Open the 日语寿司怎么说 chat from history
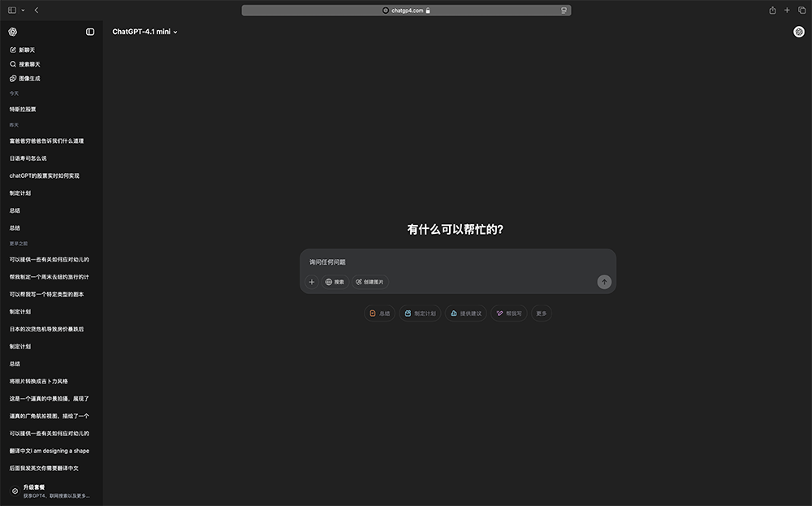 pyautogui.click(x=28, y=158)
